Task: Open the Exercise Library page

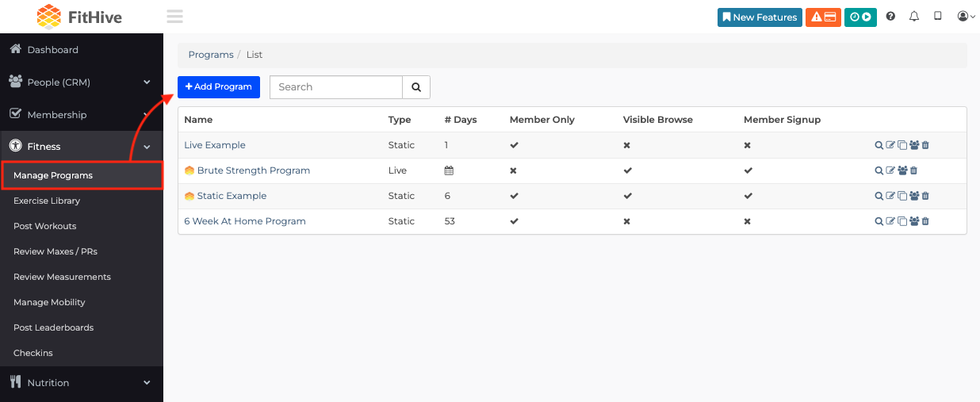Action: pyautogui.click(x=47, y=201)
